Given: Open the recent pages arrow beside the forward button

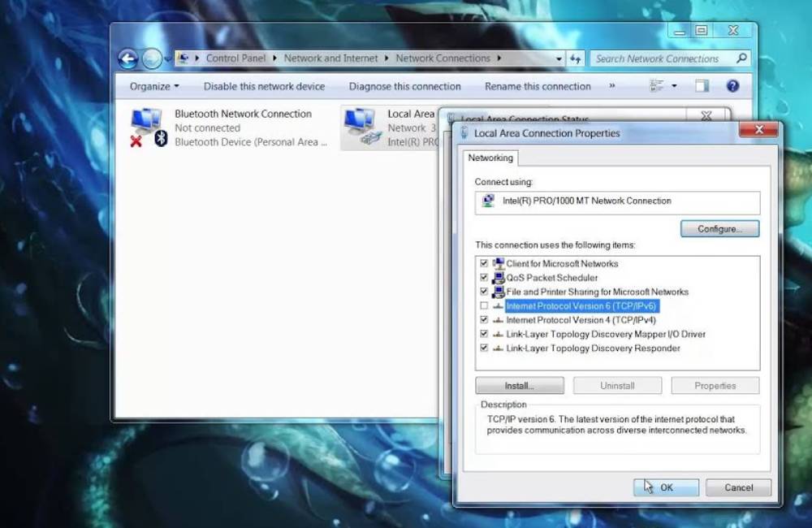Looking at the screenshot, I should (x=168, y=59).
